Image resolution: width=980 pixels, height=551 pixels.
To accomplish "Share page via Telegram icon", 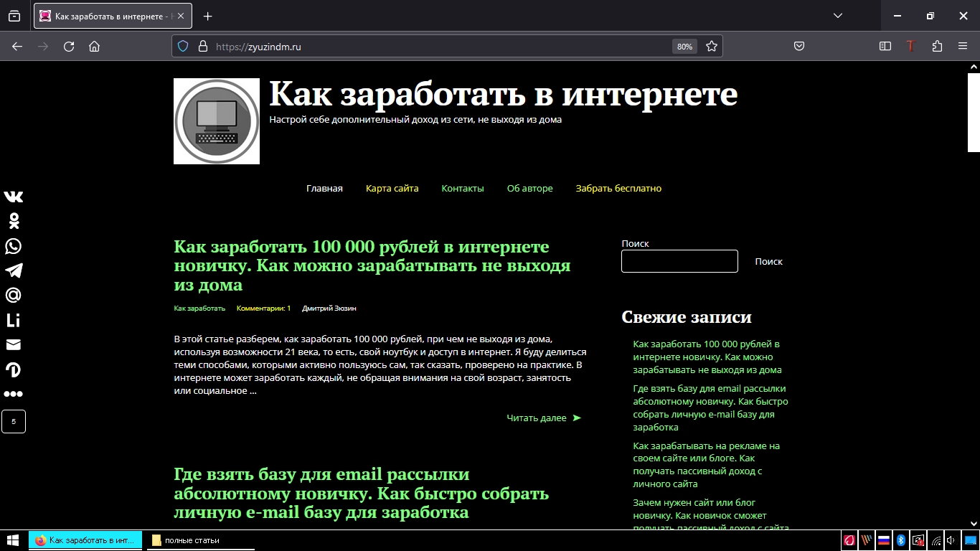I will point(14,270).
